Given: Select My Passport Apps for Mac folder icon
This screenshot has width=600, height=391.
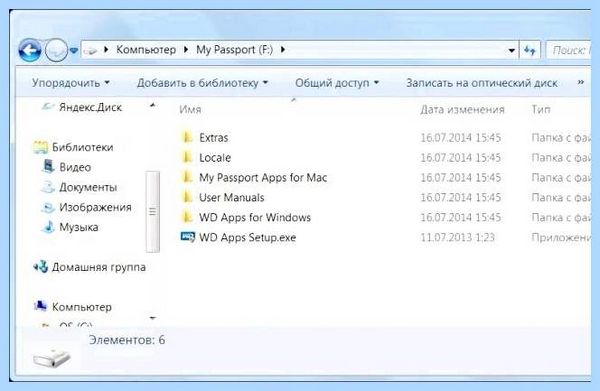Looking at the screenshot, I should (x=187, y=177).
